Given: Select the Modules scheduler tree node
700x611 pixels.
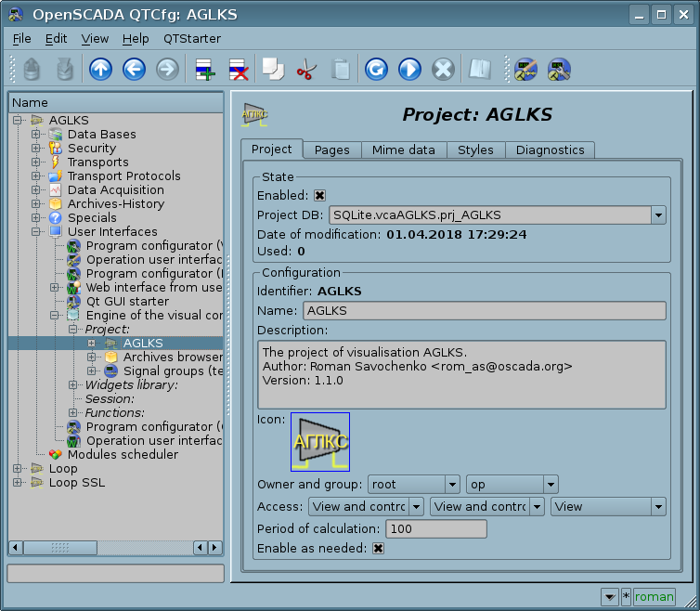Looking at the screenshot, I should click(123, 454).
